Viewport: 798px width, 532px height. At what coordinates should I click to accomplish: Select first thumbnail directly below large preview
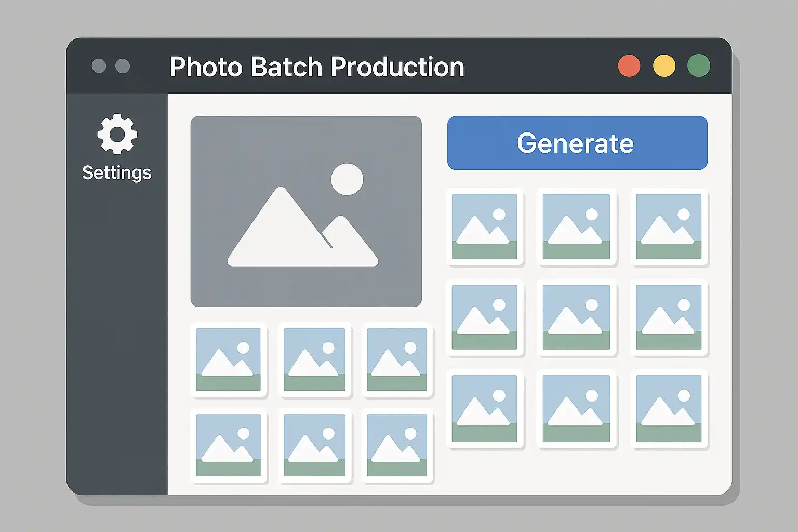click(x=229, y=360)
